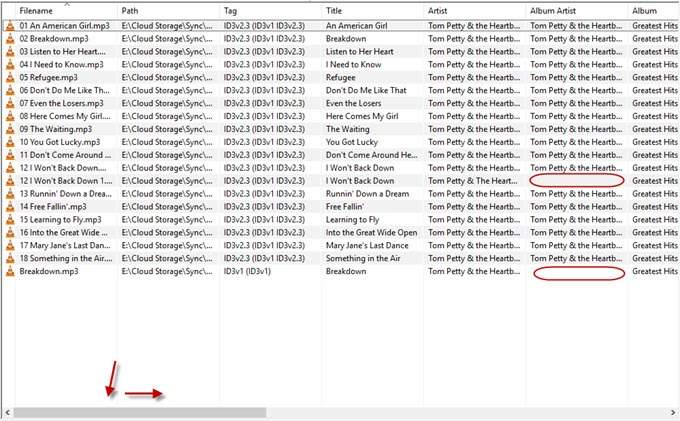Click title cell Into the Great Wide Open
Screen dimensions: 680x421
tap(372, 233)
